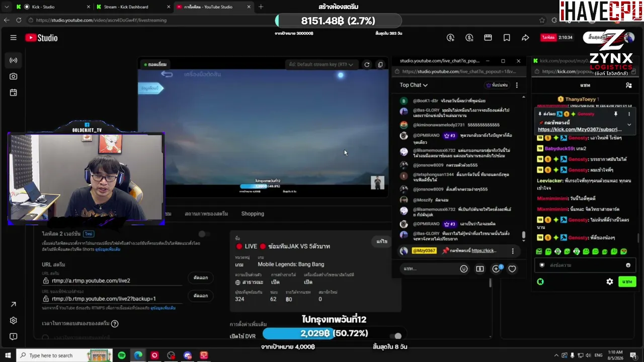
Task: Open YouTube Studio settings gear
Action: 14,320
